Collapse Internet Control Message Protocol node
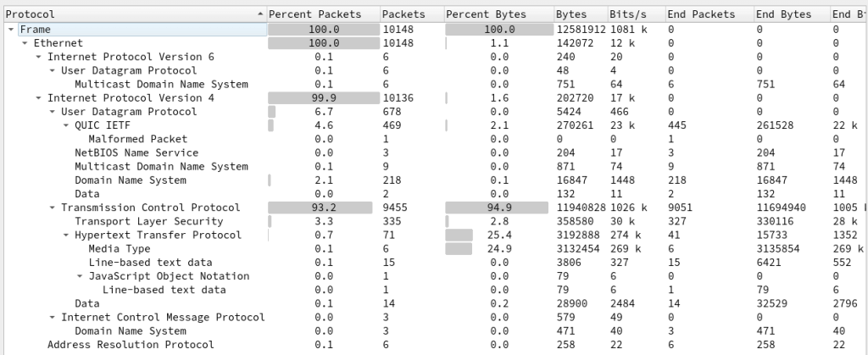The width and height of the screenshot is (868, 355). coord(52,317)
